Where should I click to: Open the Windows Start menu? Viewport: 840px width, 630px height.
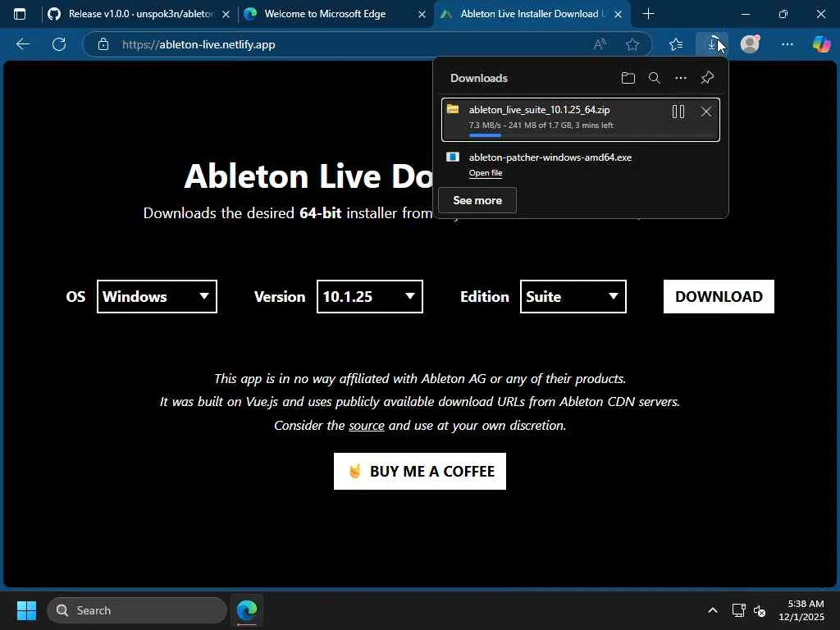click(26, 610)
